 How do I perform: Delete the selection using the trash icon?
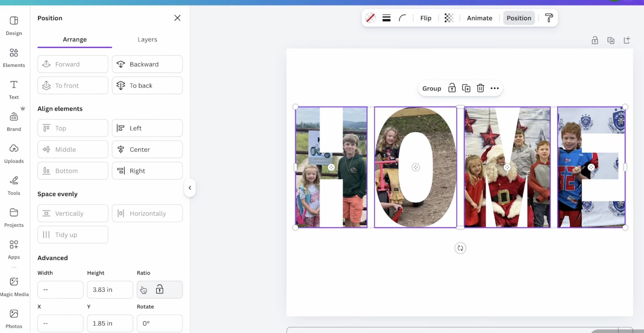[x=480, y=88]
